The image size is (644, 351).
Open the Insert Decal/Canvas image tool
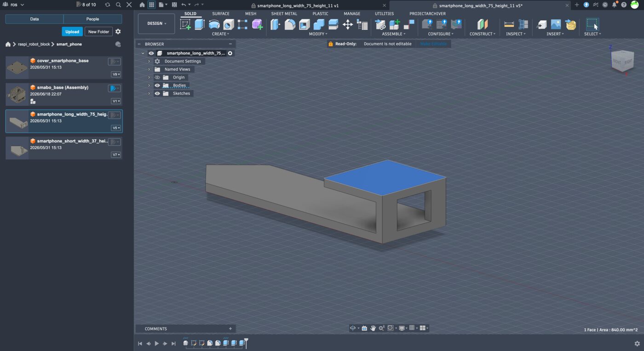[x=556, y=24]
